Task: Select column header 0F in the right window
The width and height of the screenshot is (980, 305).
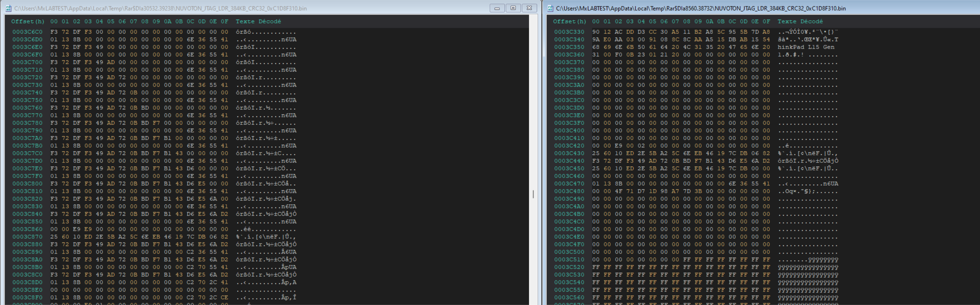Action: (766, 22)
